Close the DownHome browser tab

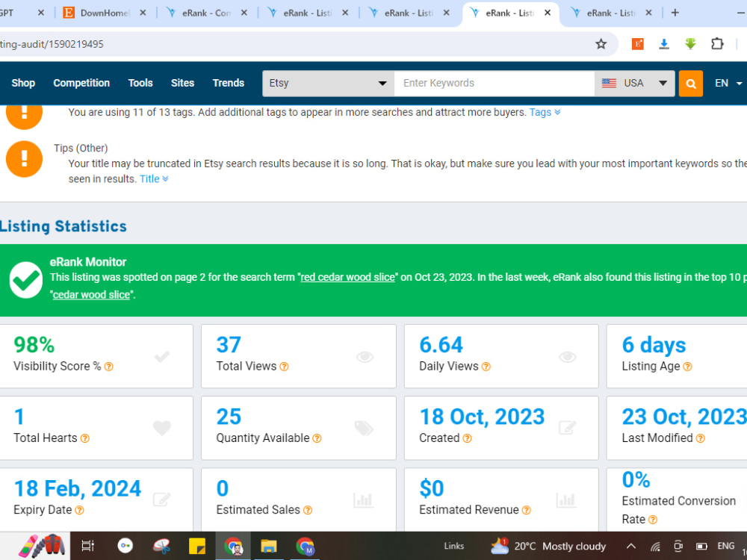point(143,13)
